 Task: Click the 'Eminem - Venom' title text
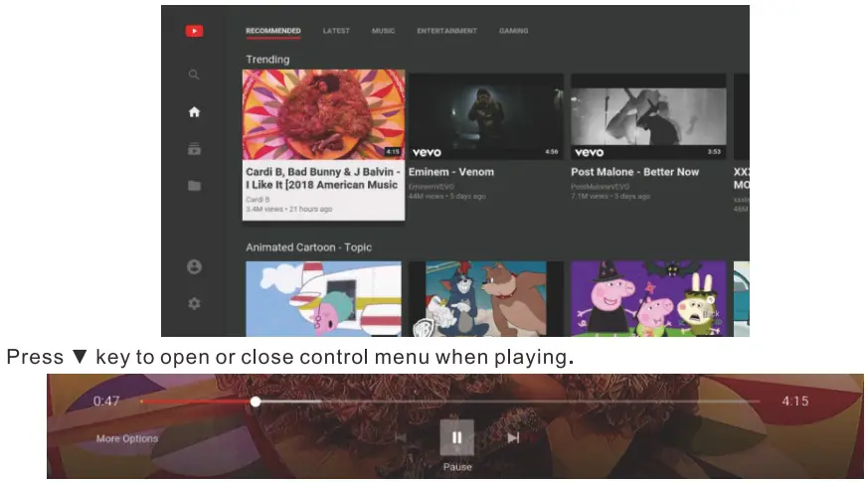pos(451,172)
